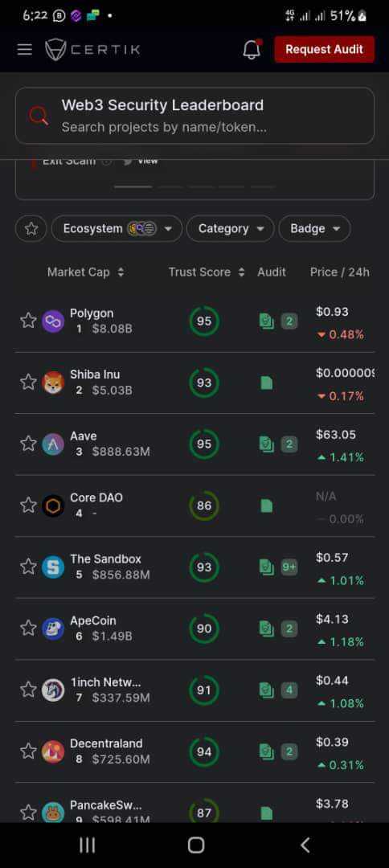This screenshot has width=389, height=868.
Task: Open the Shiba Inu project logo
Action: 53,383
